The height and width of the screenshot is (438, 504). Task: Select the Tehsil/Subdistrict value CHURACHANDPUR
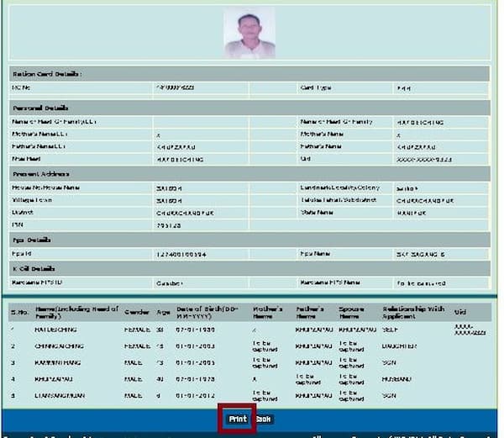pos(425,201)
